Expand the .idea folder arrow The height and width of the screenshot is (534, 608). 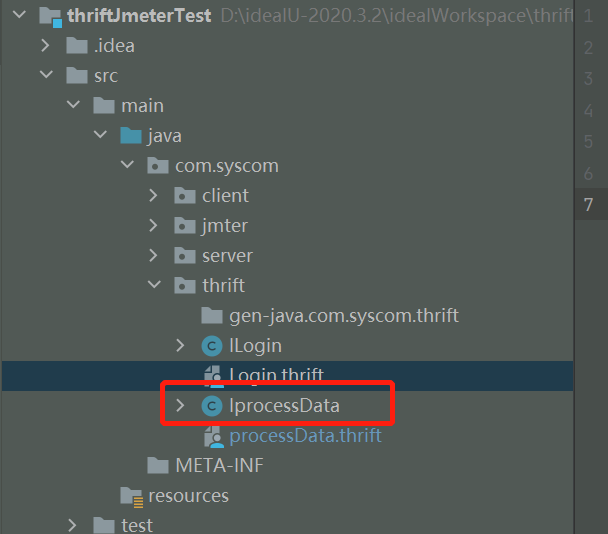45,45
